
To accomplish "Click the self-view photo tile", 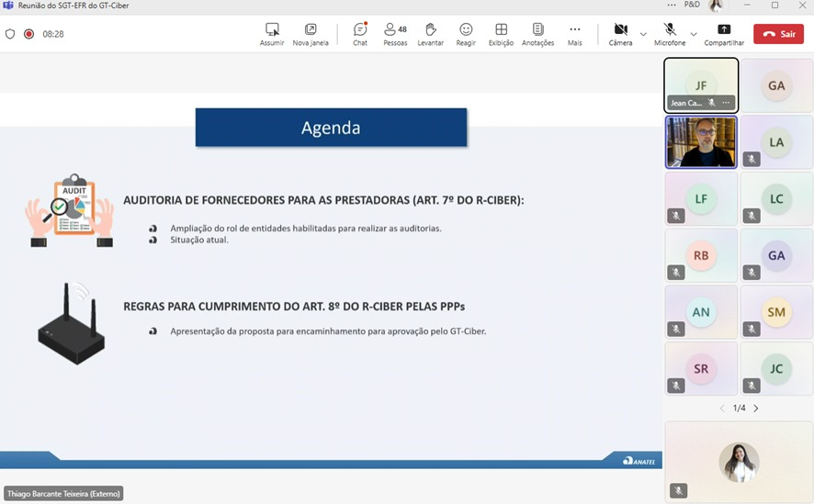I will (739, 462).
